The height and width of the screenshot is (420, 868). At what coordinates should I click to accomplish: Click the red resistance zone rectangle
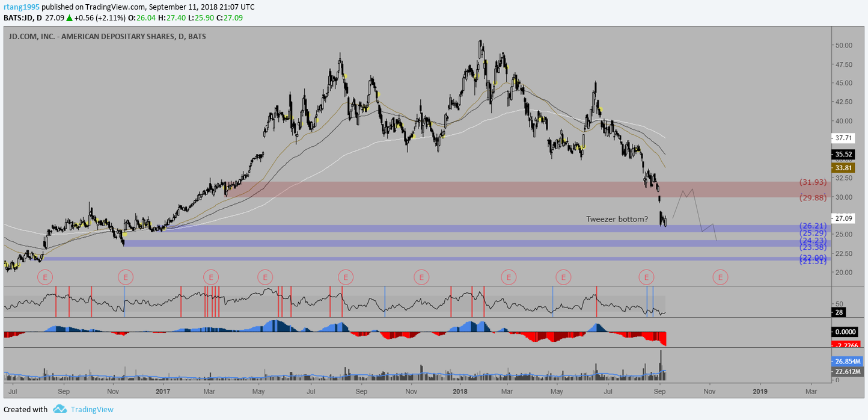click(527, 190)
